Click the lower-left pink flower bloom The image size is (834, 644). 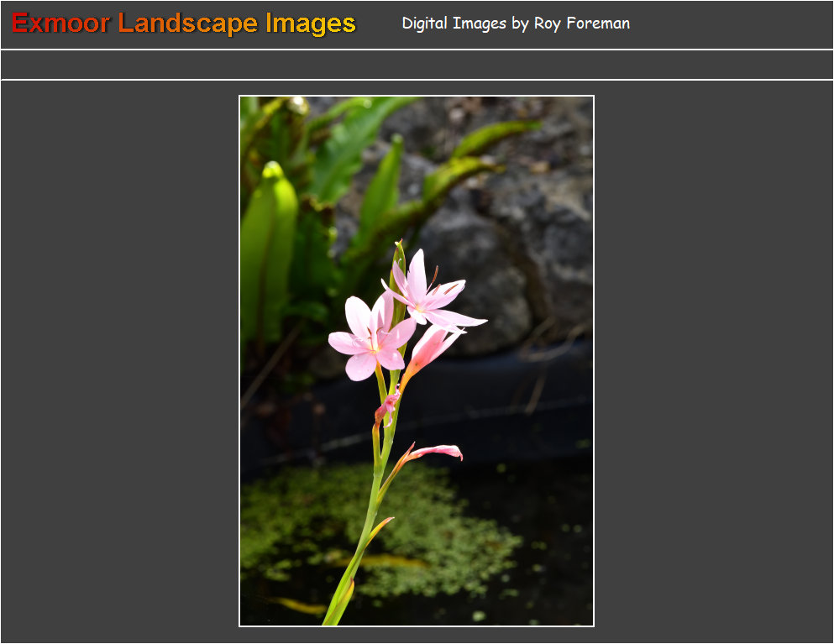coord(370,340)
